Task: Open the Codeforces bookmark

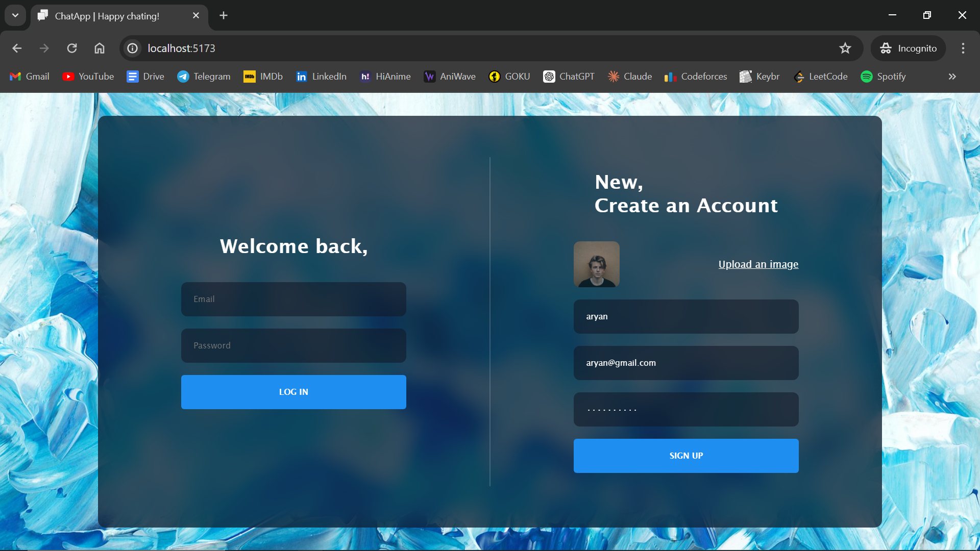Action: point(696,77)
